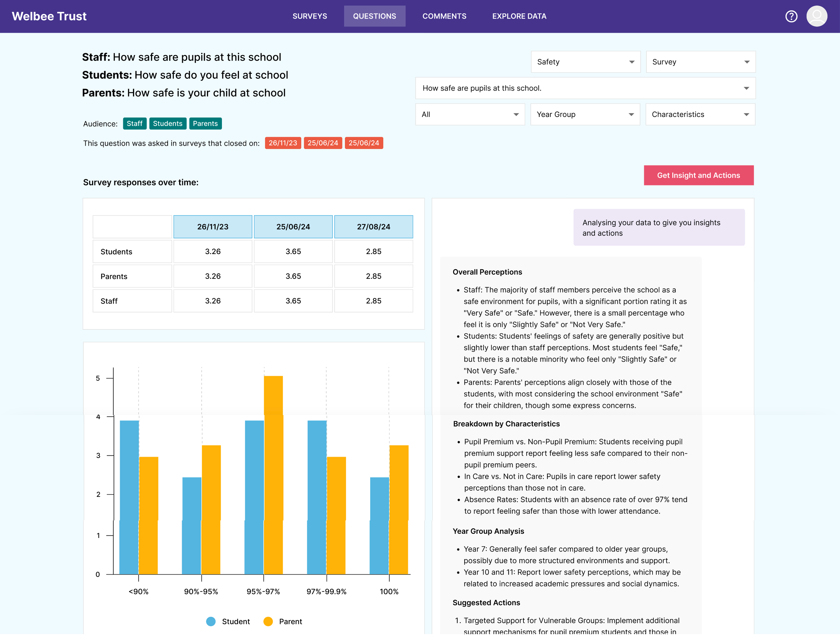The width and height of the screenshot is (840, 635).
Task: Open the Safety category dropdown
Action: coord(585,61)
